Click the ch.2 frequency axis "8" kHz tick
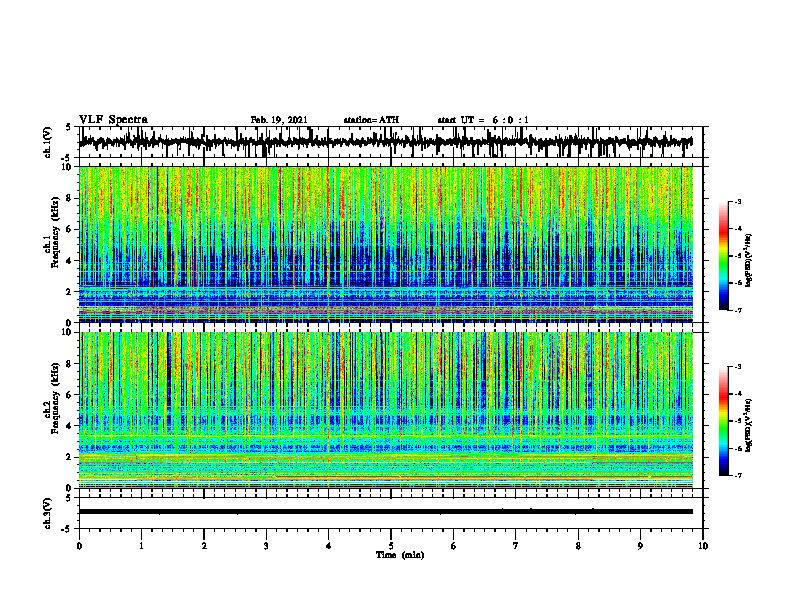 (70, 364)
